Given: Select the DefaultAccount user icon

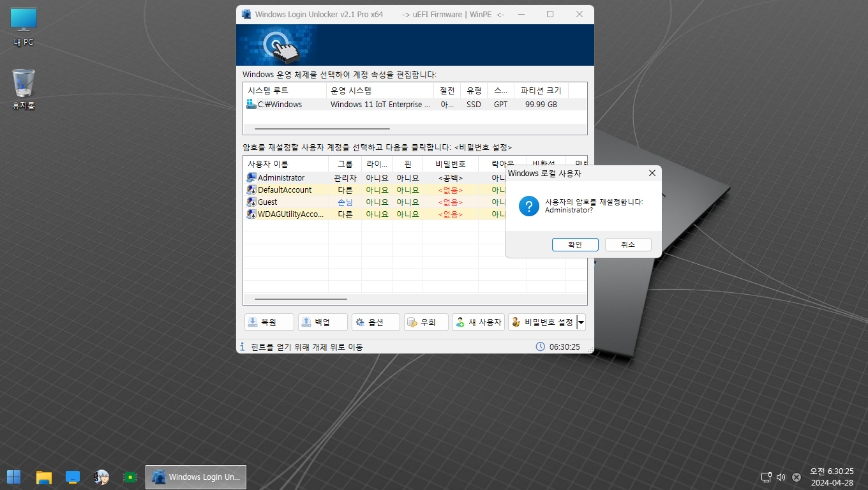Looking at the screenshot, I should coord(251,190).
